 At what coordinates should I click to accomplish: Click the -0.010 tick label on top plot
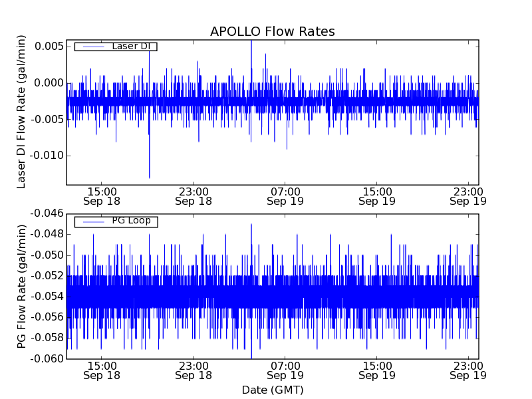(47, 156)
